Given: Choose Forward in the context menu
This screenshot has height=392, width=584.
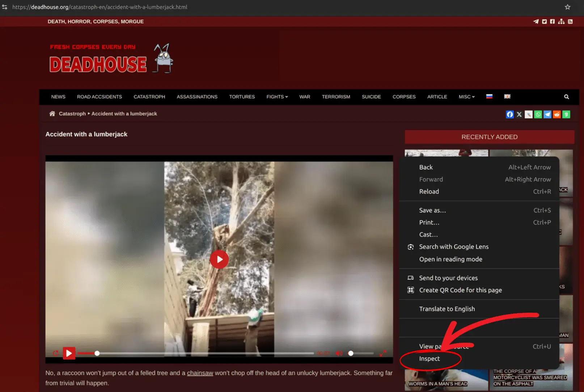Looking at the screenshot, I should click(x=479, y=180).
